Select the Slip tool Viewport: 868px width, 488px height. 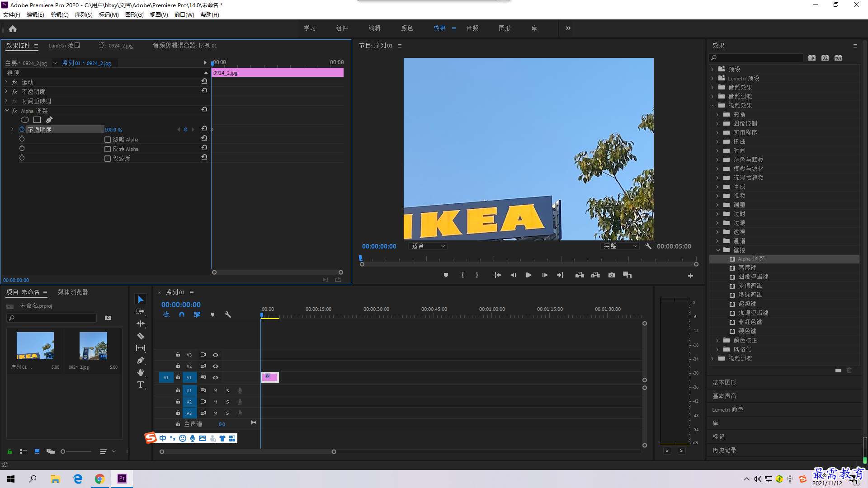(141, 348)
